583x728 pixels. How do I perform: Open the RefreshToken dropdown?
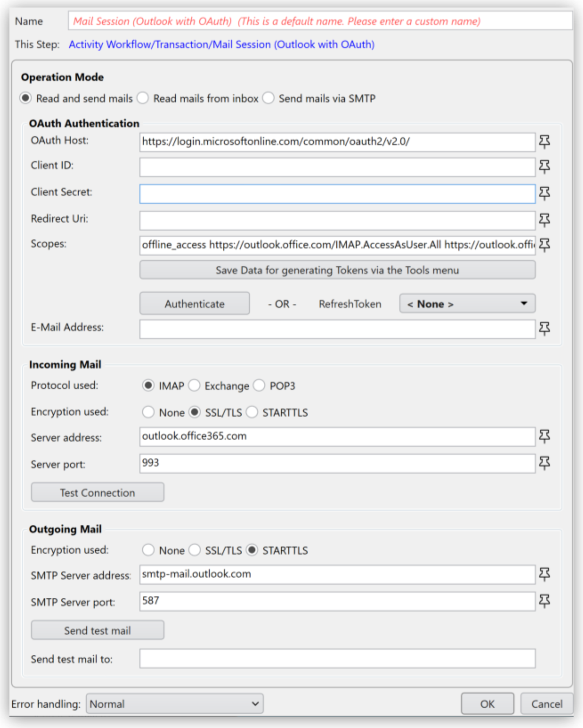coord(466,304)
